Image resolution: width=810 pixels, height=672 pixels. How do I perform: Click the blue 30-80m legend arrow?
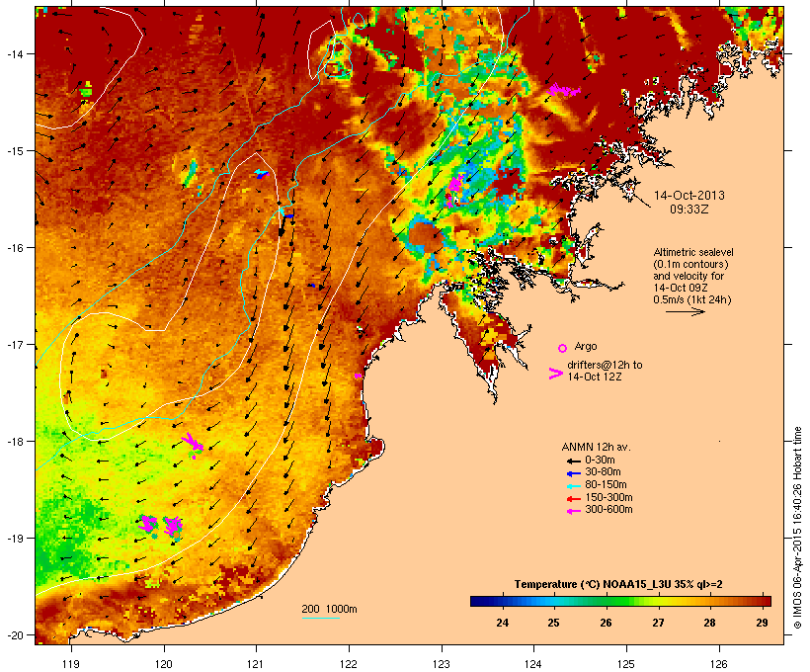[x=573, y=473]
